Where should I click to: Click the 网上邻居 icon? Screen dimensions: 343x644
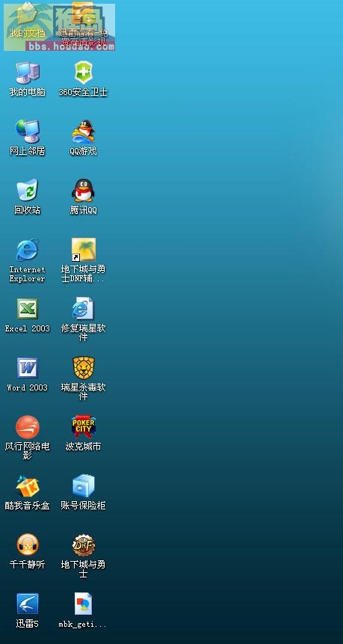(x=28, y=132)
